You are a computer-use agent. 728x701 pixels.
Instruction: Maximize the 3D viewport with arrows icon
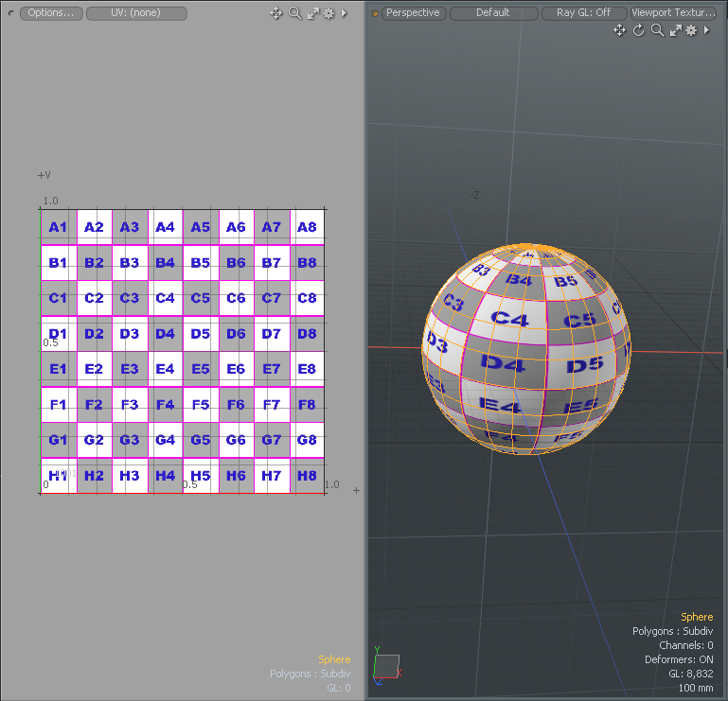pos(675,30)
